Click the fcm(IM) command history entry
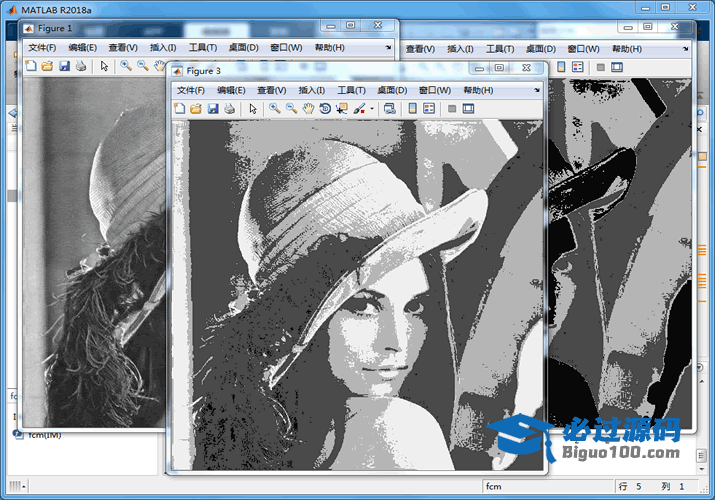 click(x=45, y=435)
